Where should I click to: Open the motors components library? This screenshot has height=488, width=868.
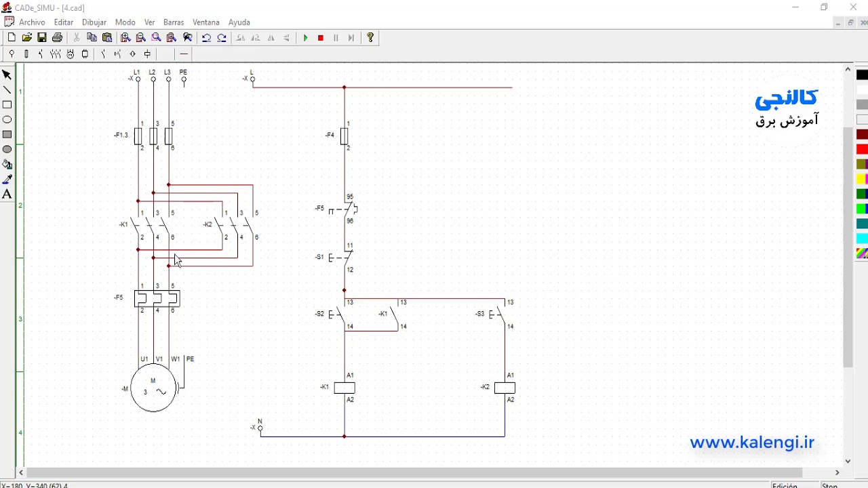pos(71,54)
